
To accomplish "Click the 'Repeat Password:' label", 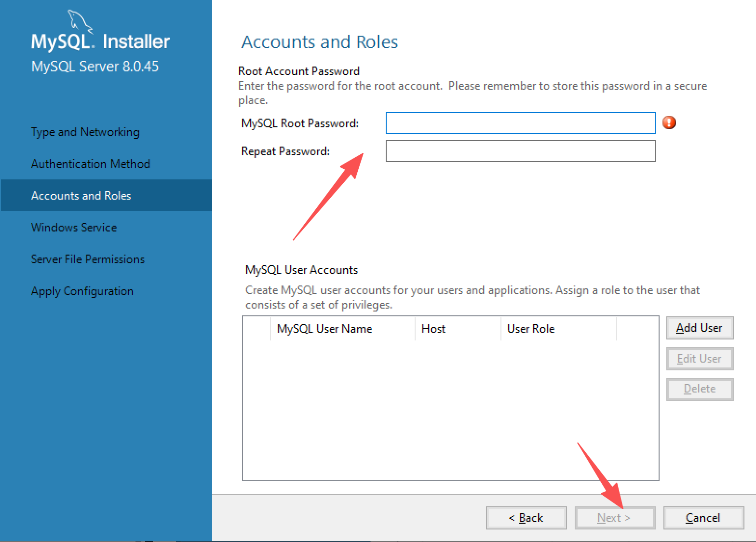I will click(285, 151).
